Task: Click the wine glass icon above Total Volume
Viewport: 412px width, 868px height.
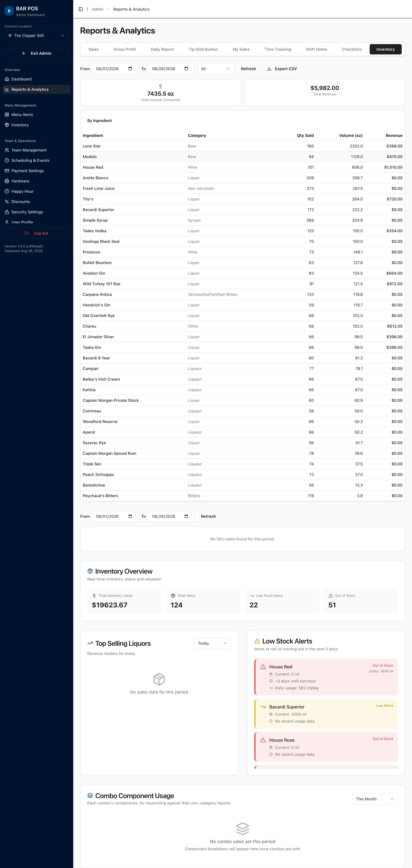Action: (161, 86)
